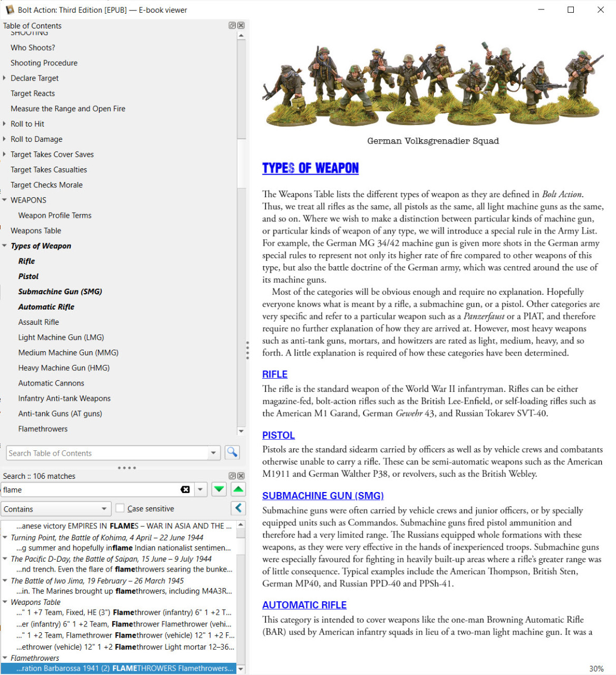Click the Search Table of Contents field

pos(107,453)
